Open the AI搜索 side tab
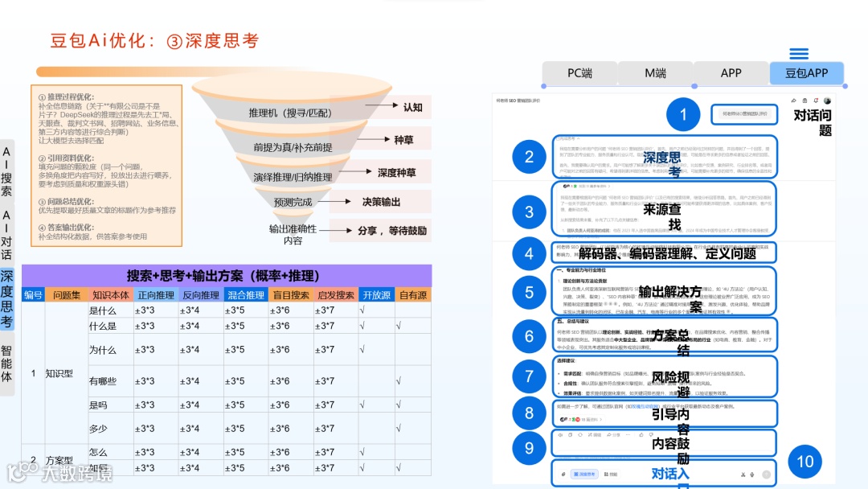Image resolution: width=868 pixels, height=489 pixels. (6, 171)
